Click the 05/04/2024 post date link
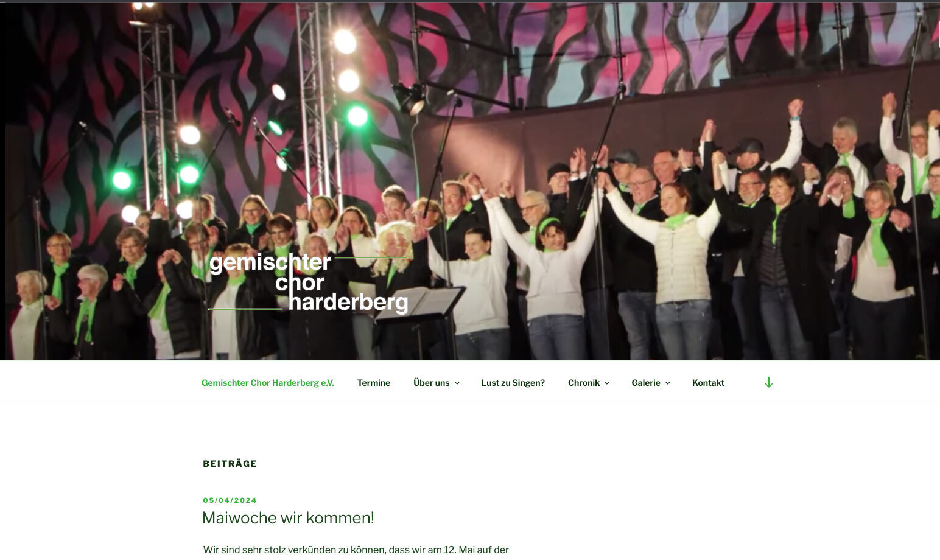 pyautogui.click(x=230, y=500)
